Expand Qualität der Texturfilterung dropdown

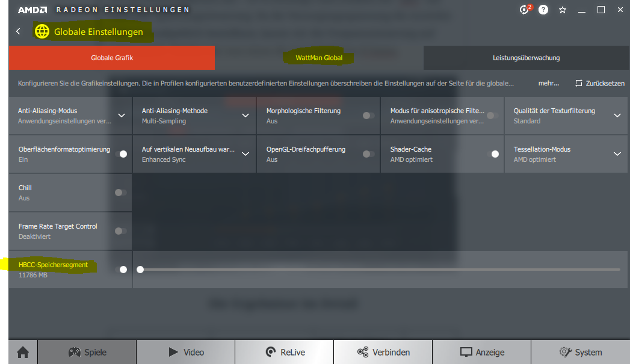pos(617,116)
